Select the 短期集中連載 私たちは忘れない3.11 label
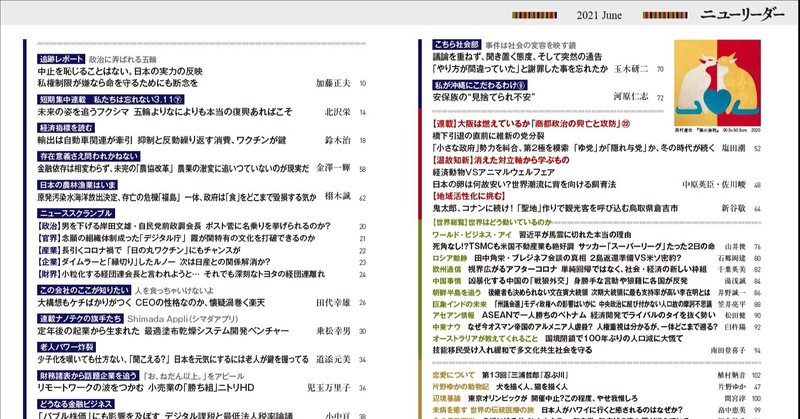Viewport: 800px width, 419px height. pyautogui.click(x=110, y=100)
